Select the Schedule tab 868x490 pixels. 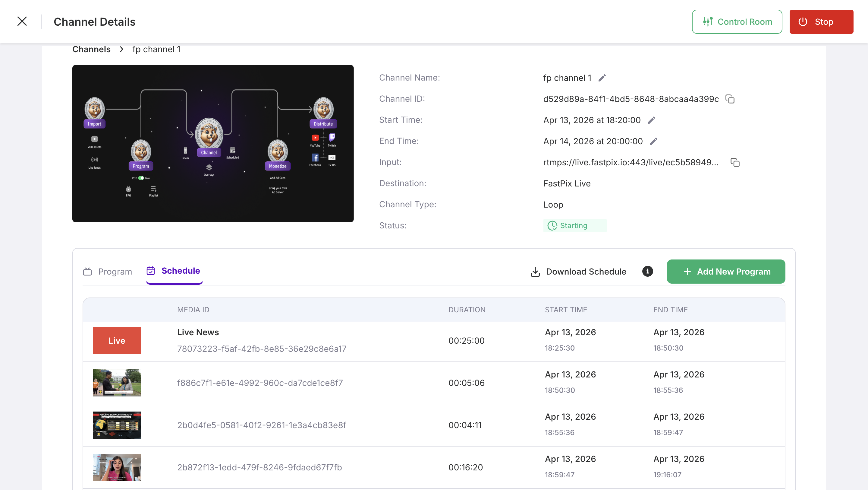[174, 271]
